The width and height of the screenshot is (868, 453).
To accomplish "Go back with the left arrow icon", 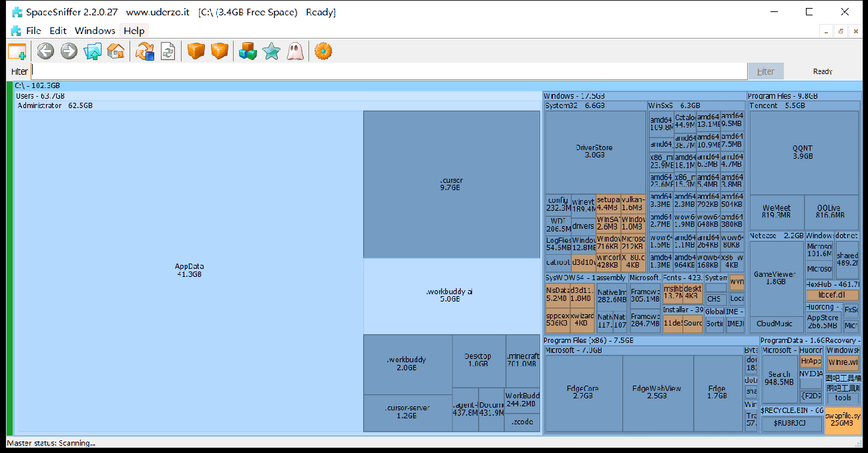I will [45, 51].
